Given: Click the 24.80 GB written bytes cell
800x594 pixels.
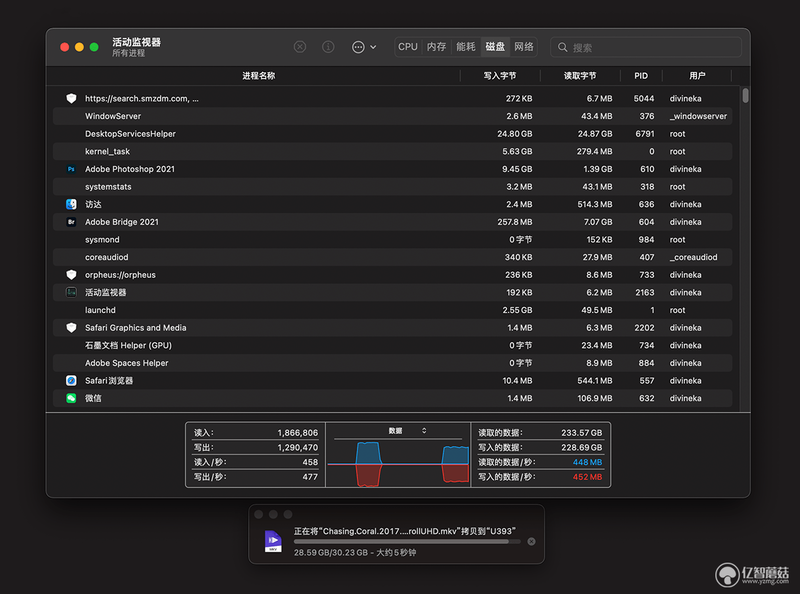Looking at the screenshot, I should [514, 134].
